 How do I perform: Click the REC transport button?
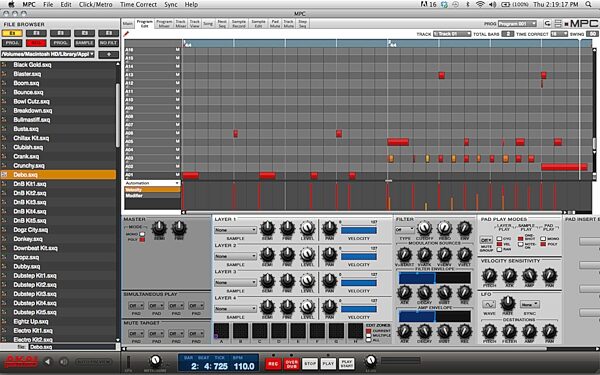(x=273, y=364)
